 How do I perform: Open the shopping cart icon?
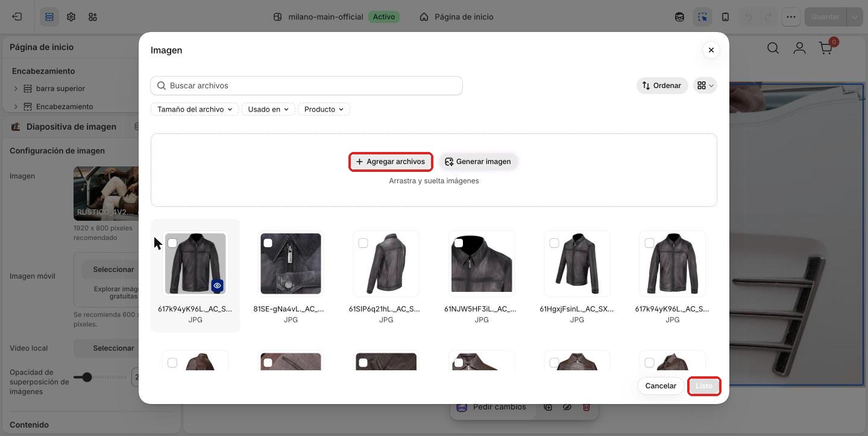[826, 48]
